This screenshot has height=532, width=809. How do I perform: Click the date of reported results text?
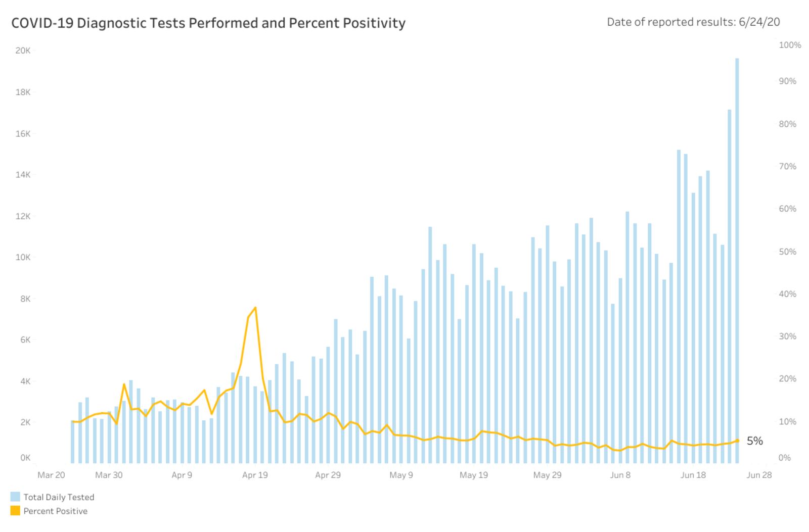[693, 22]
